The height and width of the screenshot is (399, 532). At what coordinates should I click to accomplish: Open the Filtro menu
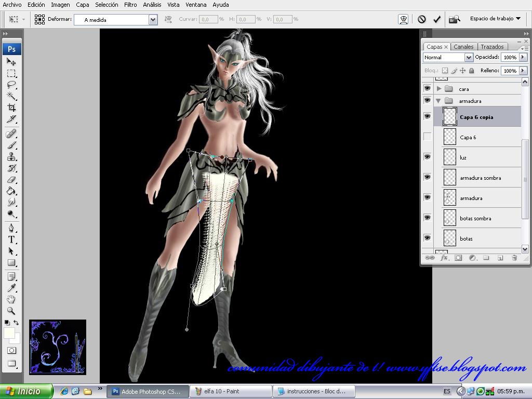point(130,5)
